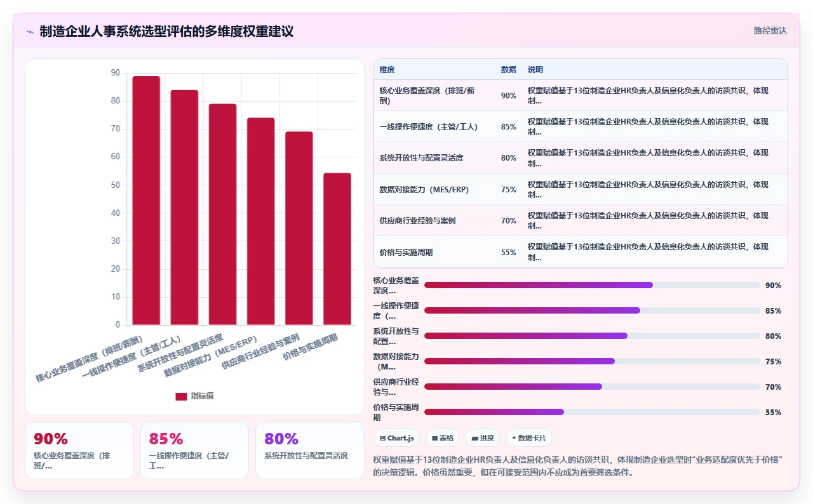Image resolution: width=813 pixels, height=504 pixels.
Task: Select table row 数据对接能力（MES/ERP）
Action: tap(581, 189)
